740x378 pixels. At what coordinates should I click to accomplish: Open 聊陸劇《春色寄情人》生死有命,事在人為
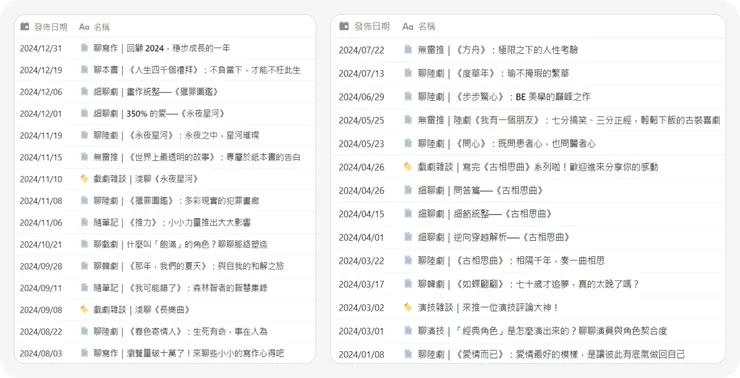(180, 331)
